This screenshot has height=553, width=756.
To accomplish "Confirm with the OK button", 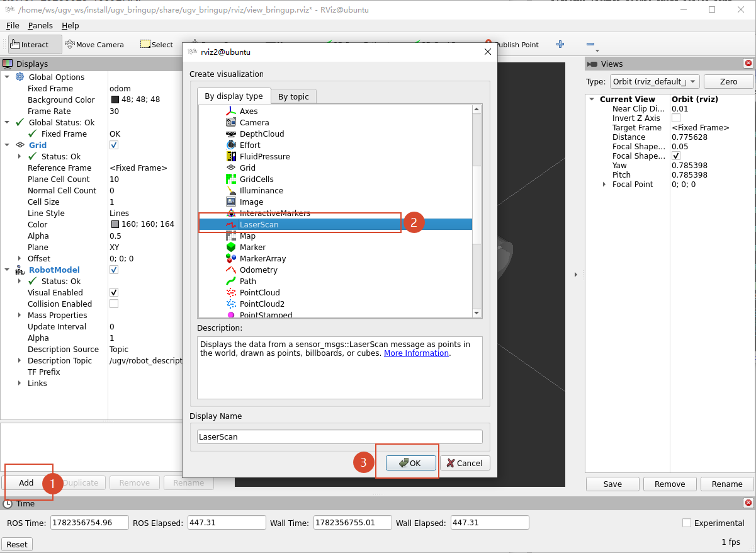I will click(x=410, y=463).
